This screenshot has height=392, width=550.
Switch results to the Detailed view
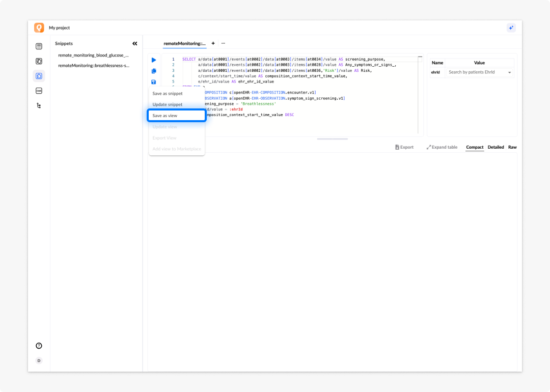click(x=496, y=147)
